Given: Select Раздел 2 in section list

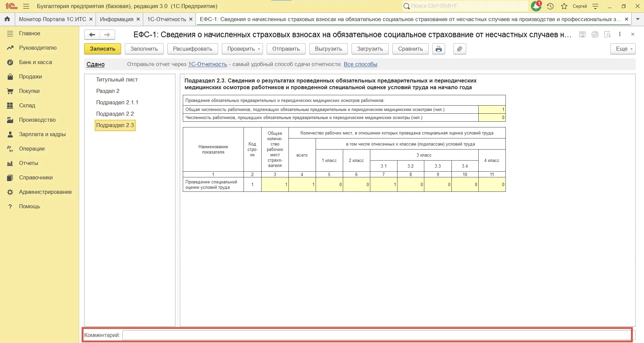Looking at the screenshot, I should pos(108,91).
